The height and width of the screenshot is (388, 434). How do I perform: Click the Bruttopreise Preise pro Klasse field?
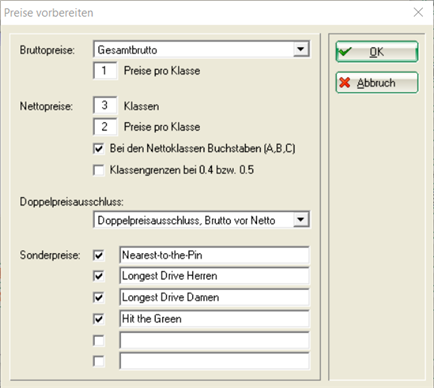[x=105, y=70]
